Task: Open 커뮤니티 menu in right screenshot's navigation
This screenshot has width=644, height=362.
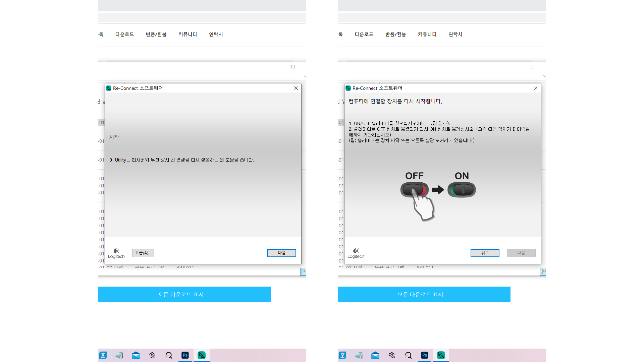Action: pyautogui.click(x=427, y=34)
